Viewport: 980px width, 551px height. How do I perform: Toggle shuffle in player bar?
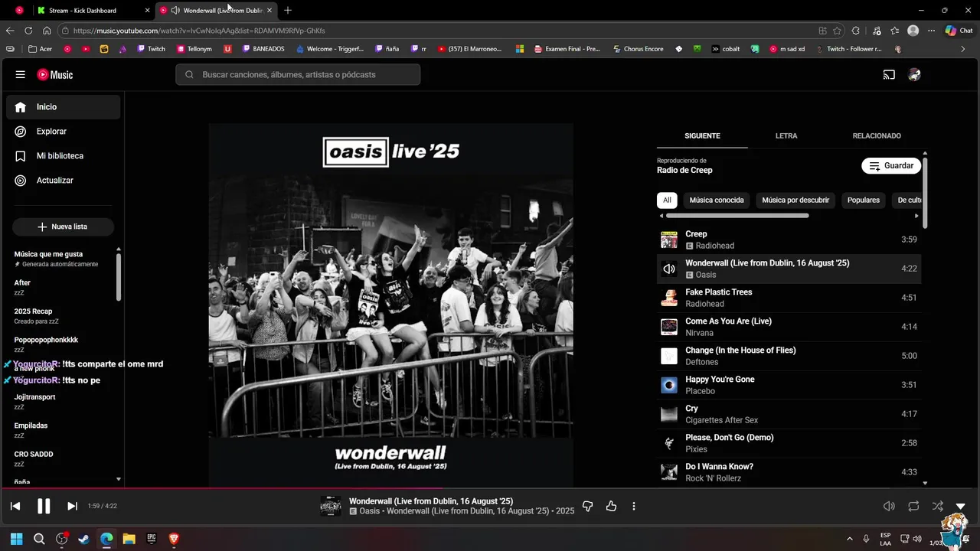click(x=938, y=506)
